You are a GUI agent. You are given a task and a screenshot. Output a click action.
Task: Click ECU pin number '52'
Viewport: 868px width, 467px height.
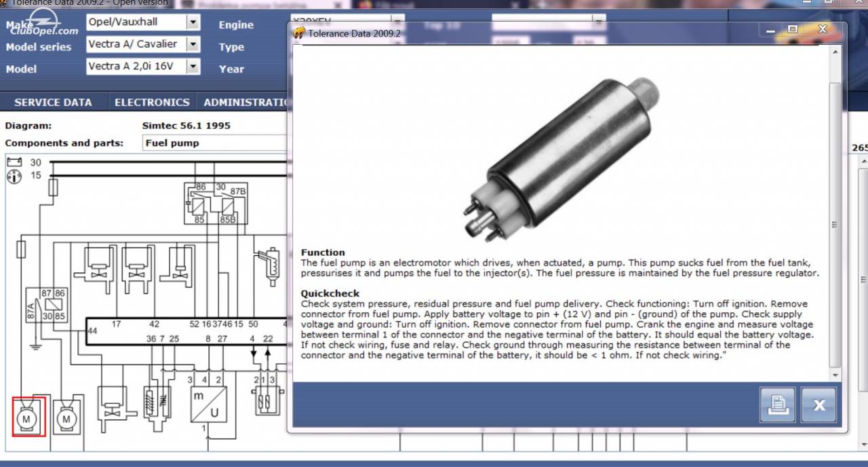click(195, 324)
